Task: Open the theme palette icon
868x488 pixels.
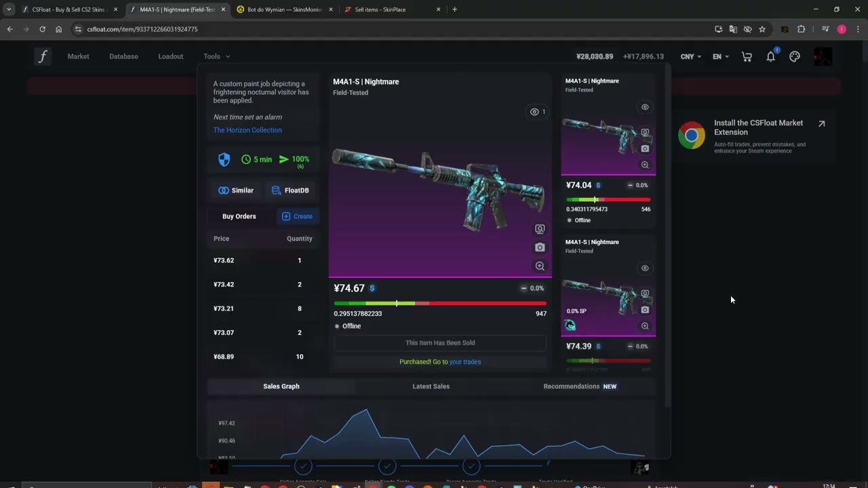Action: [x=795, y=56]
